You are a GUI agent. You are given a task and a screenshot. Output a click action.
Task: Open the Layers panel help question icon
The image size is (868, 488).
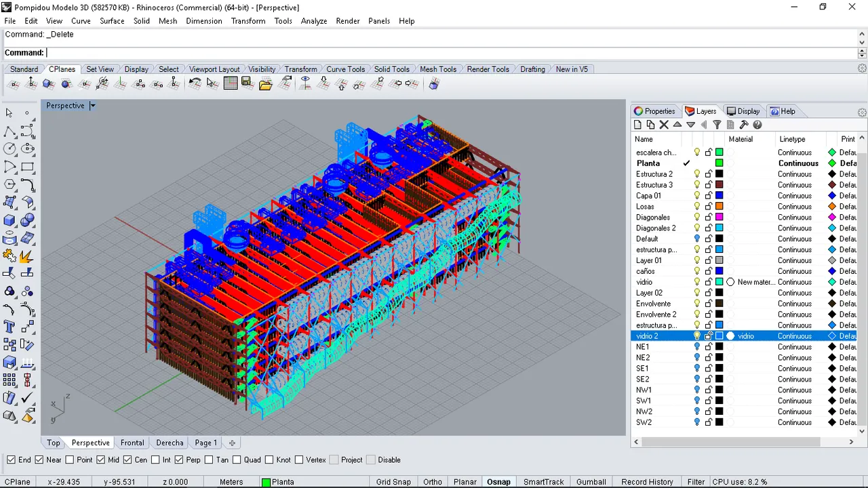point(757,125)
